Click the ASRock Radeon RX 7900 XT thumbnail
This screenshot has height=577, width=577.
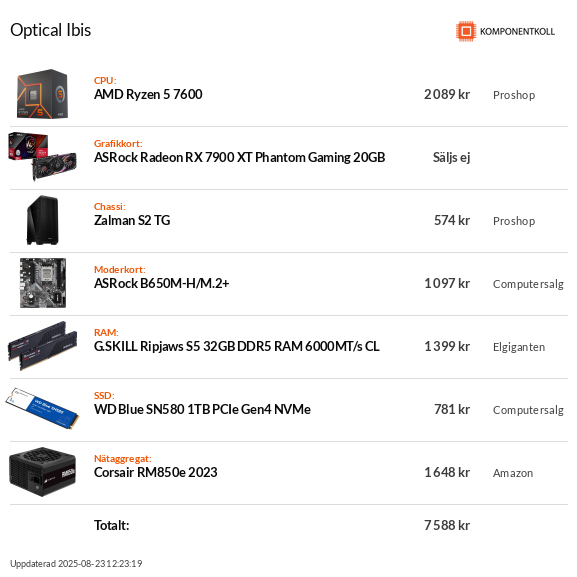pos(42,157)
